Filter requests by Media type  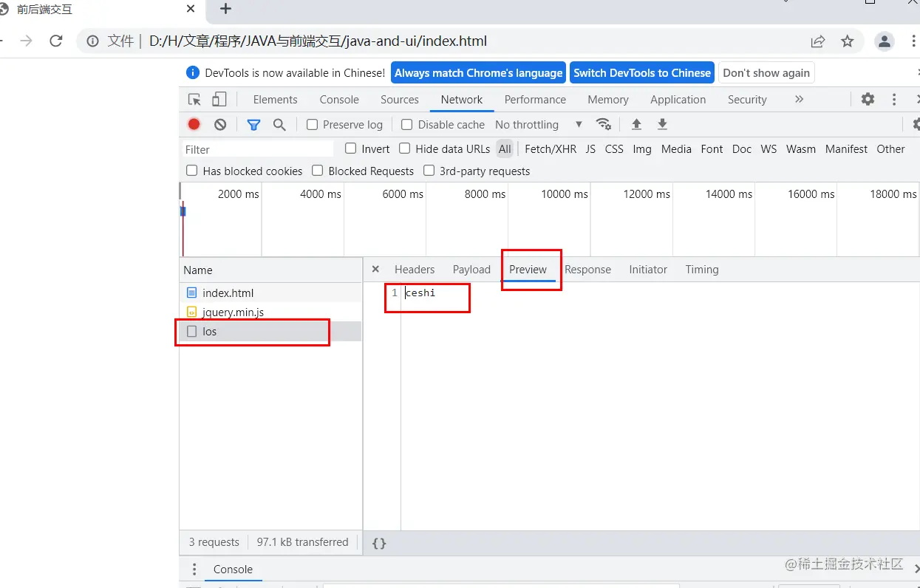coord(676,149)
